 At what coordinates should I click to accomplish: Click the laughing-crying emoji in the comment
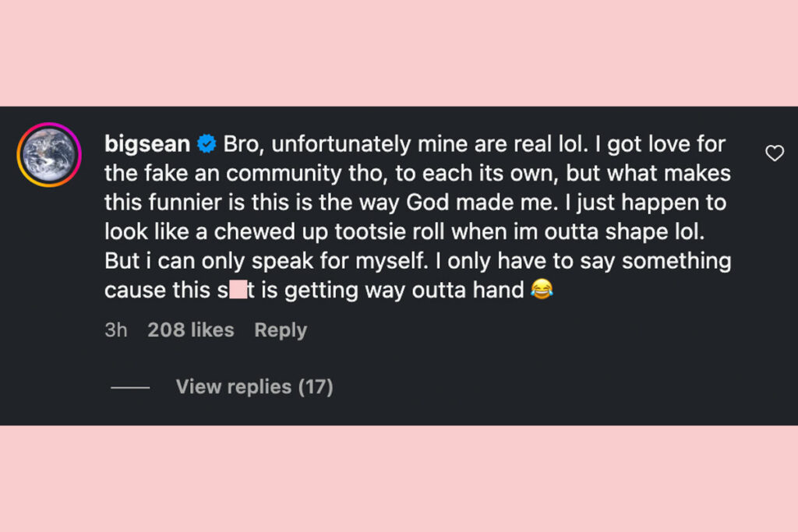click(544, 290)
